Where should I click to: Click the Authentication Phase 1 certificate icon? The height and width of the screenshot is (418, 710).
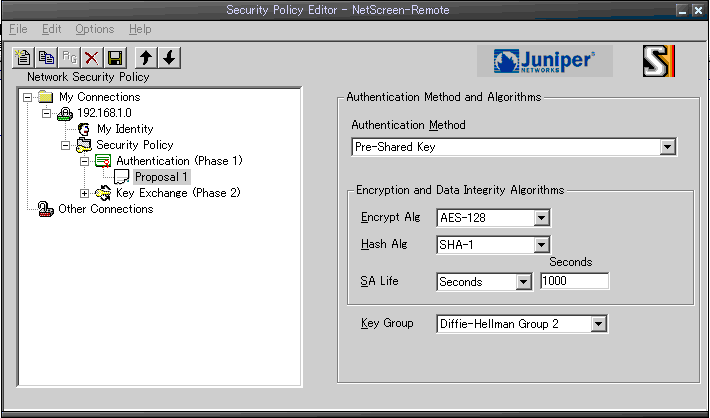point(103,161)
